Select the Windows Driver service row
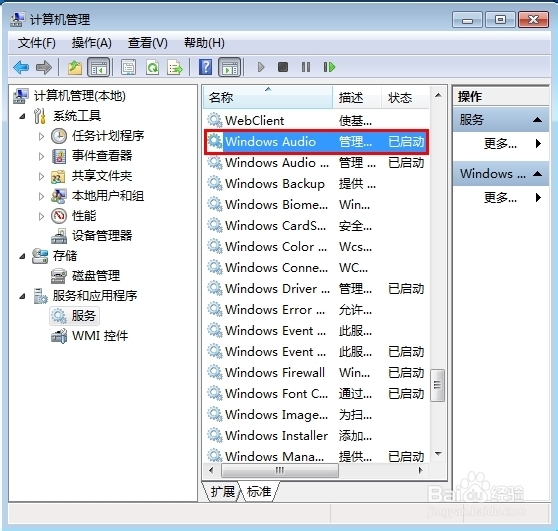 [x=317, y=289]
